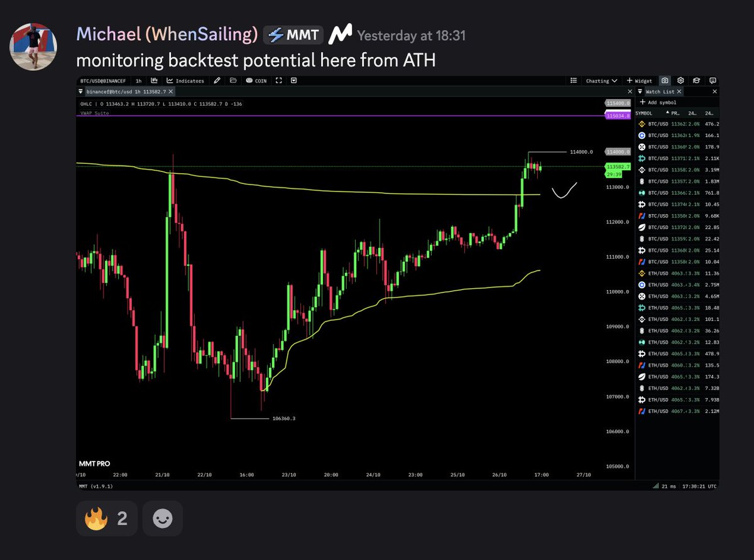Close the Watch List tab
754x560 pixels.
679,92
